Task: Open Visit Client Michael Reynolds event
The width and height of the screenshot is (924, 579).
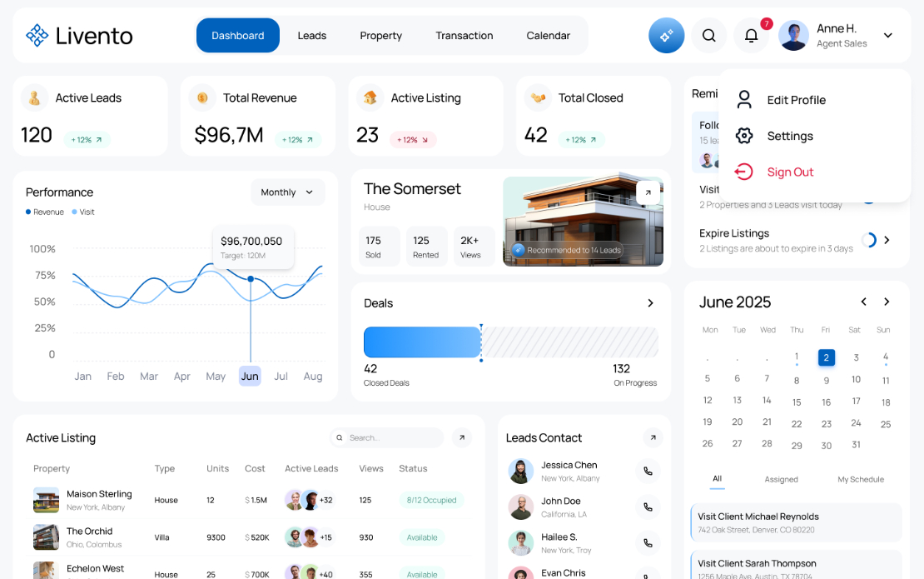Action: pyautogui.click(x=796, y=522)
